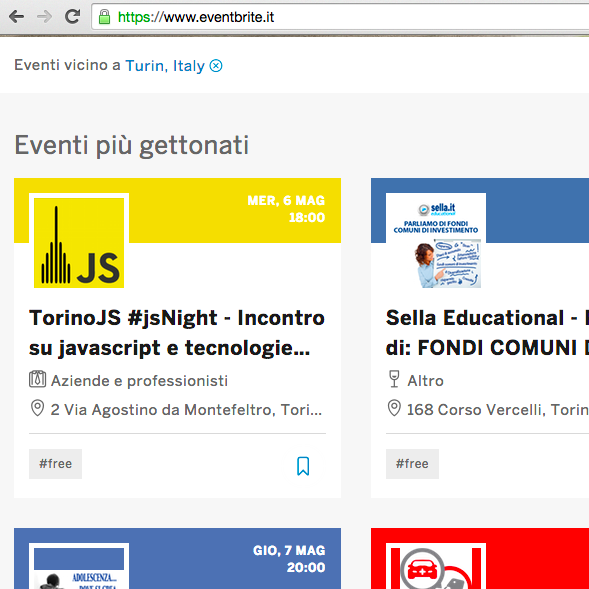The image size is (589, 589).
Task: Click the browser forward arrow
Action: 44,17
